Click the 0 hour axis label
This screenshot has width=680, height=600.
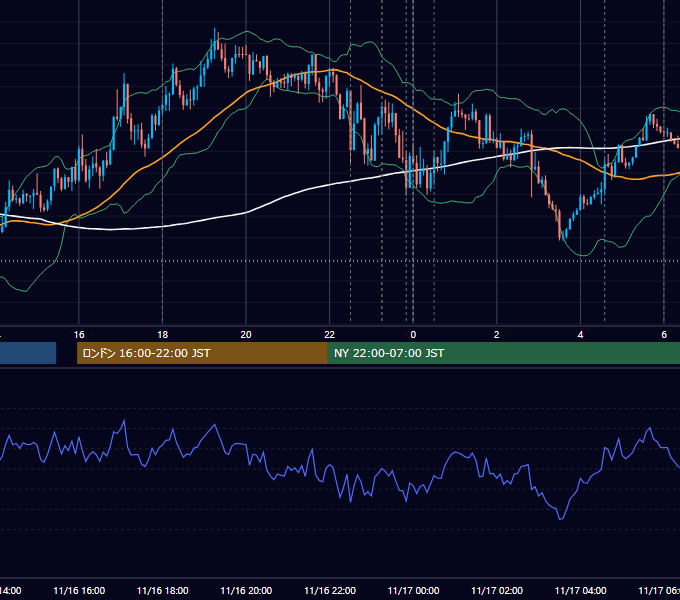click(x=413, y=334)
